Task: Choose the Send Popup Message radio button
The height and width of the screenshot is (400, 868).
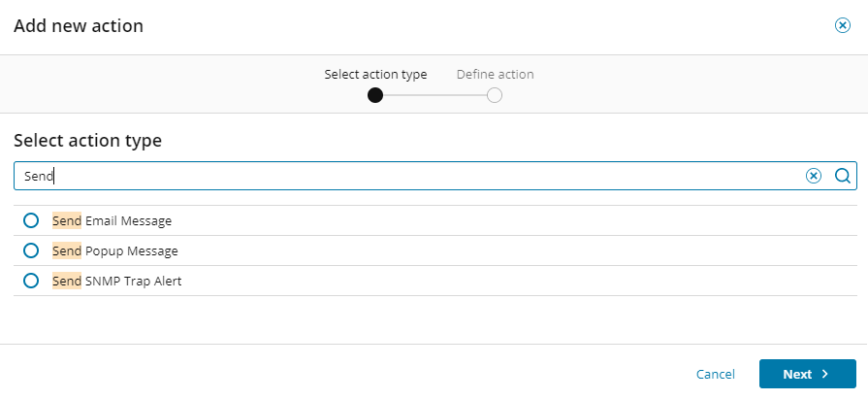Action: pyautogui.click(x=31, y=250)
